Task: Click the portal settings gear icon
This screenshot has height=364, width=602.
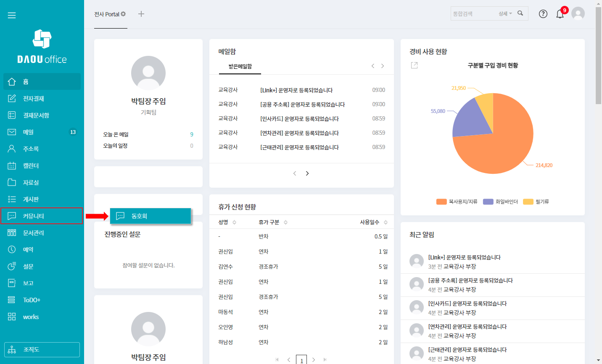Action: 123,14
